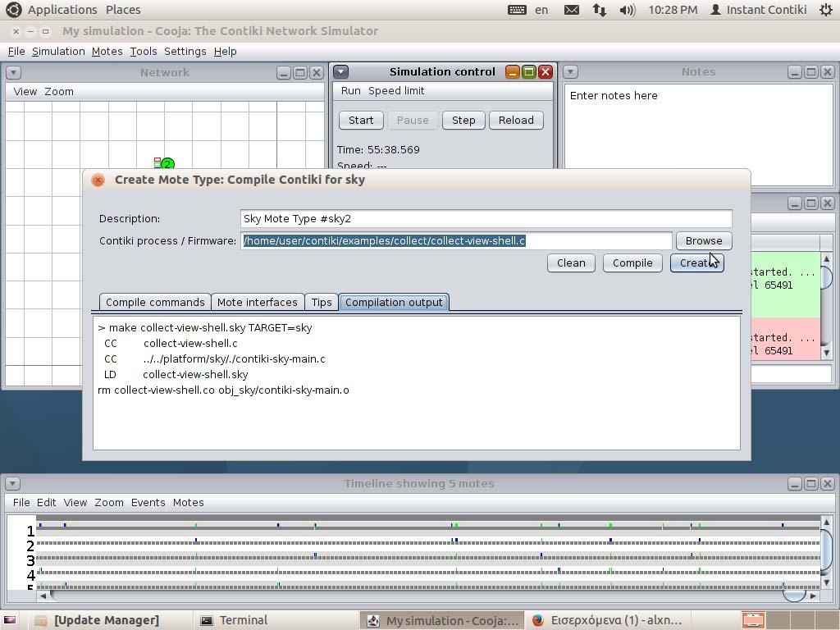Switch to Firefox window in taskbar
This screenshot has height=630, width=840.
point(607,620)
